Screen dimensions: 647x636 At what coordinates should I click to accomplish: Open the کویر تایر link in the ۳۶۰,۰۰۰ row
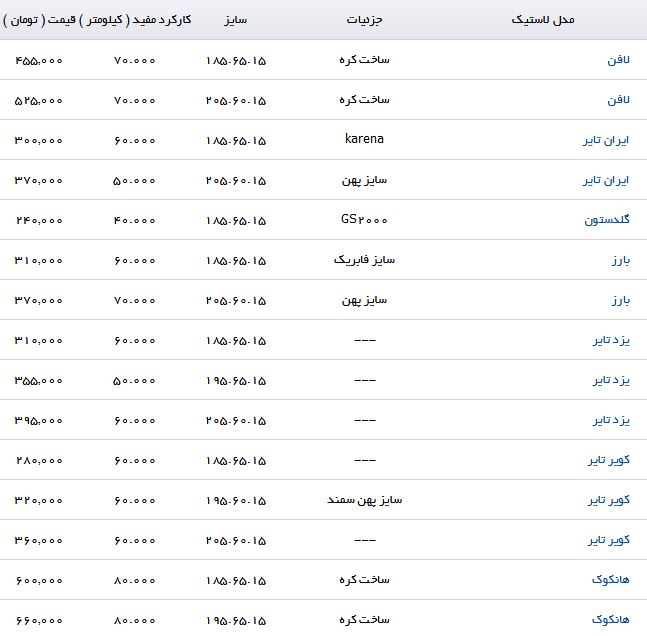pyautogui.click(x=609, y=540)
